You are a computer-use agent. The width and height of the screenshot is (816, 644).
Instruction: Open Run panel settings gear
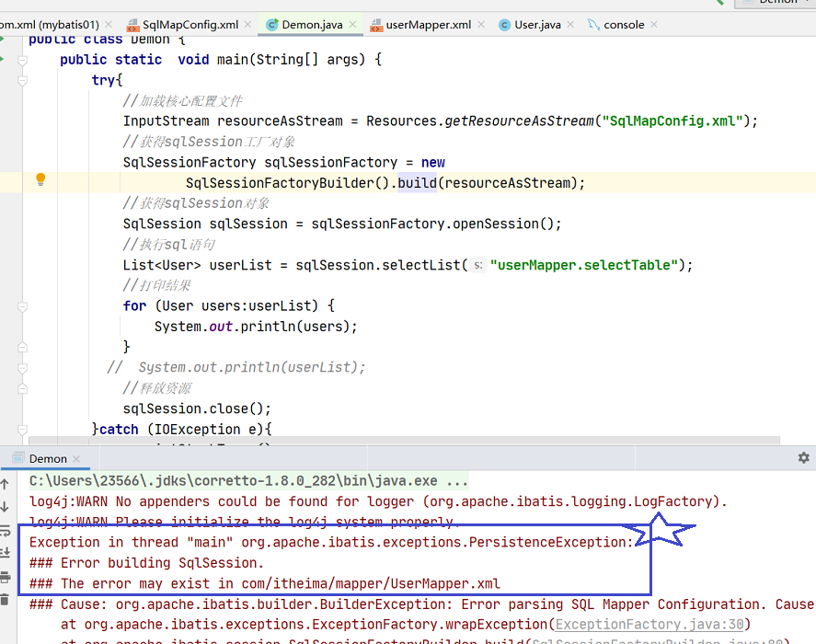803,457
